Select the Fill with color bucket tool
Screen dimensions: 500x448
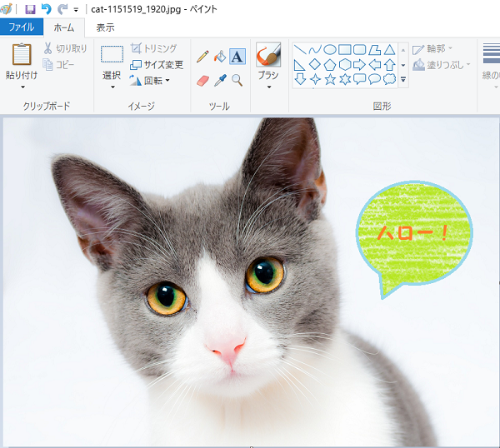coord(220,57)
